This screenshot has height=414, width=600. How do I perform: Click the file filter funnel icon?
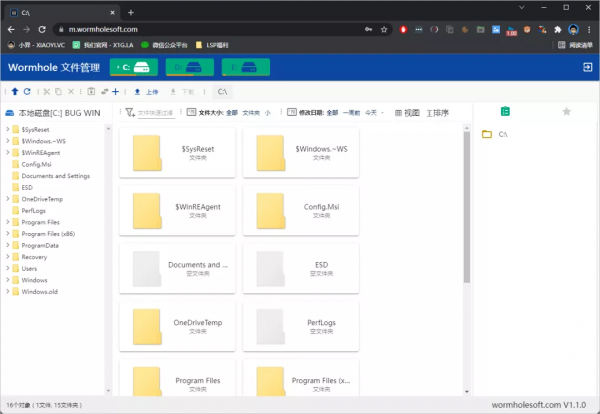[129, 113]
